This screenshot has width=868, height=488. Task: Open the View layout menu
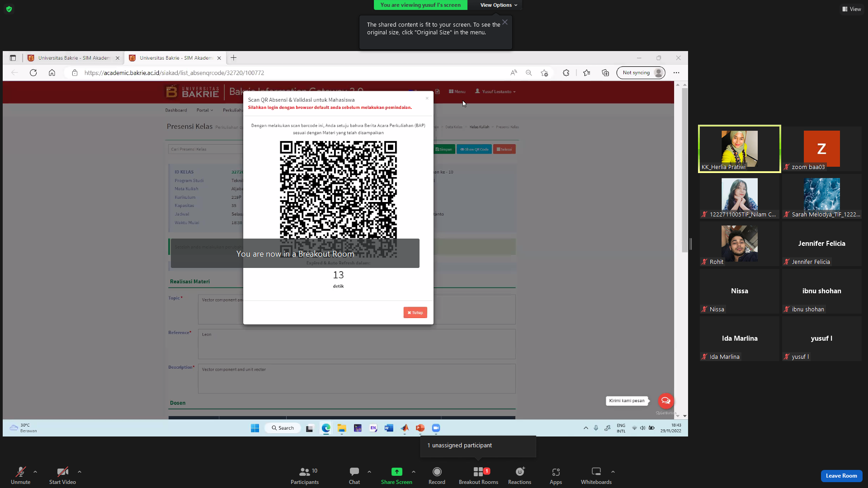coord(852,9)
